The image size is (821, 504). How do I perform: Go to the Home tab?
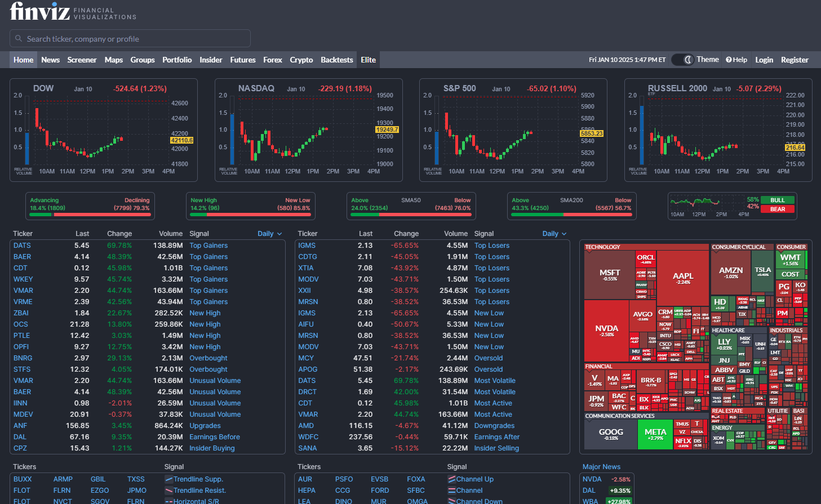(24, 60)
